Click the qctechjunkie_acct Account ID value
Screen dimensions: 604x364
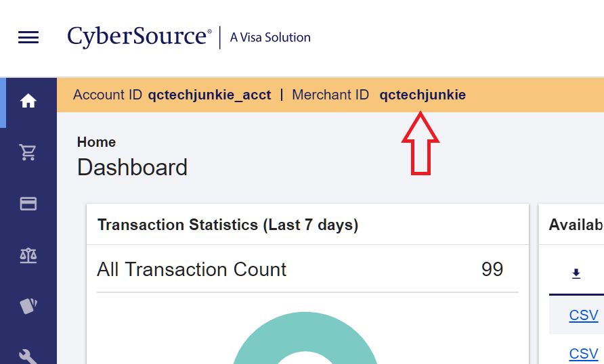209,95
